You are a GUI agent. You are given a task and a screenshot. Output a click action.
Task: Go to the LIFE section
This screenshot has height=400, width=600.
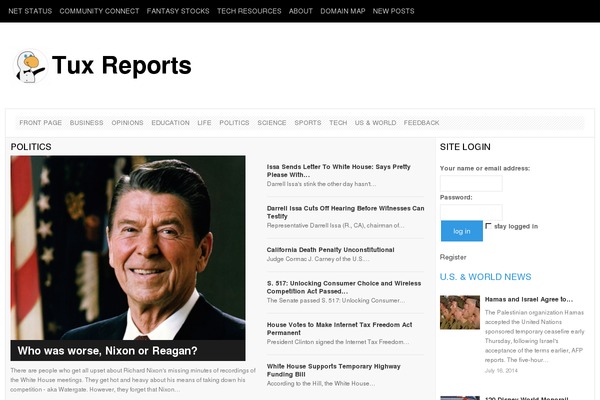(x=204, y=122)
